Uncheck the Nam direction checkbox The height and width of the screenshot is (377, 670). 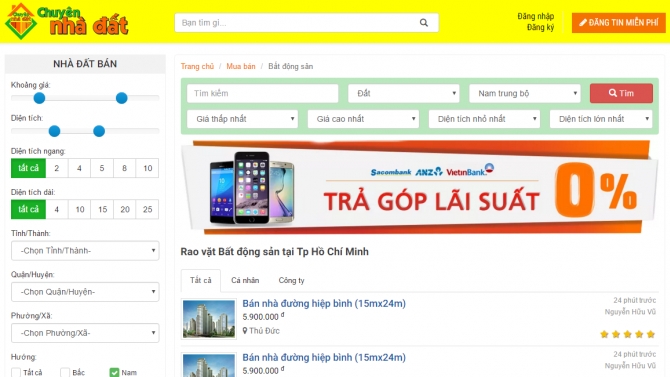pyautogui.click(x=114, y=372)
